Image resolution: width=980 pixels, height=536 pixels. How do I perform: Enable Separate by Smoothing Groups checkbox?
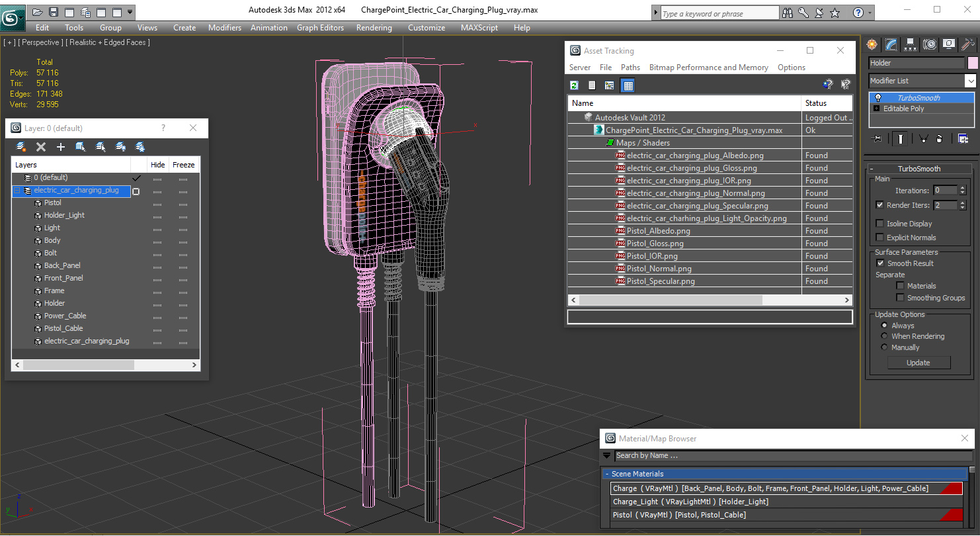900,298
